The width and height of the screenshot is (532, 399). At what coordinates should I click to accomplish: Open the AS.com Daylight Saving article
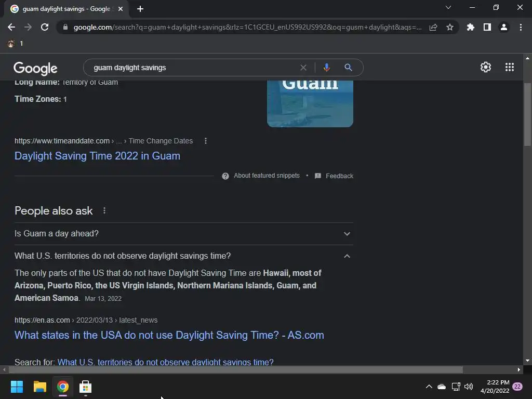(169, 335)
